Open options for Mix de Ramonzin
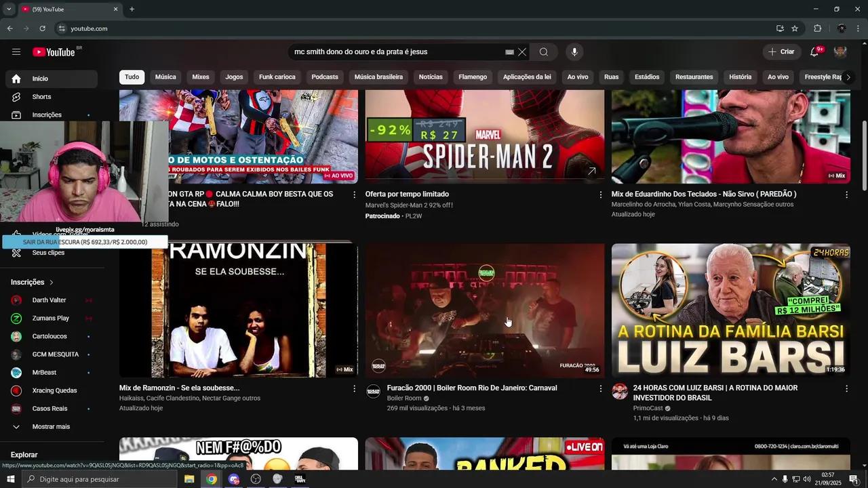Image resolution: width=868 pixels, height=488 pixels. point(354,388)
